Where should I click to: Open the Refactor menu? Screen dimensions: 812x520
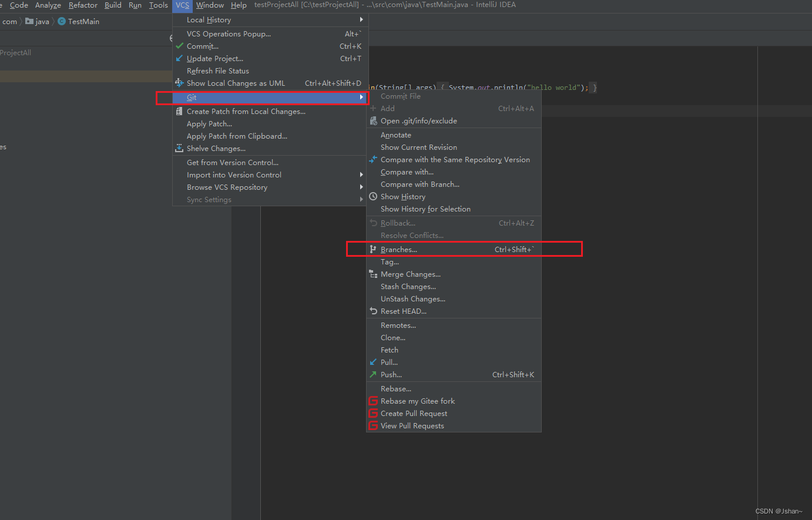(x=83, y=5)
